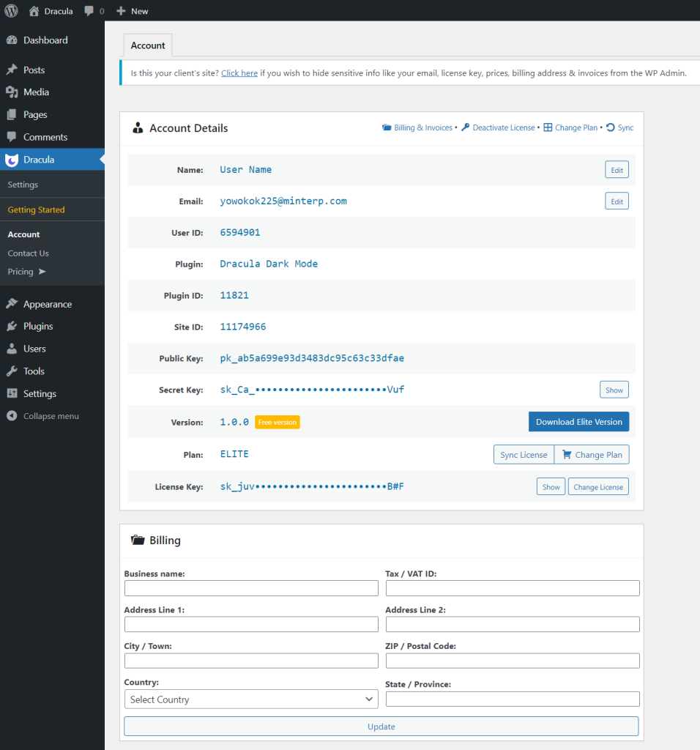Open the Select Country dropdown

coord(251,699)
